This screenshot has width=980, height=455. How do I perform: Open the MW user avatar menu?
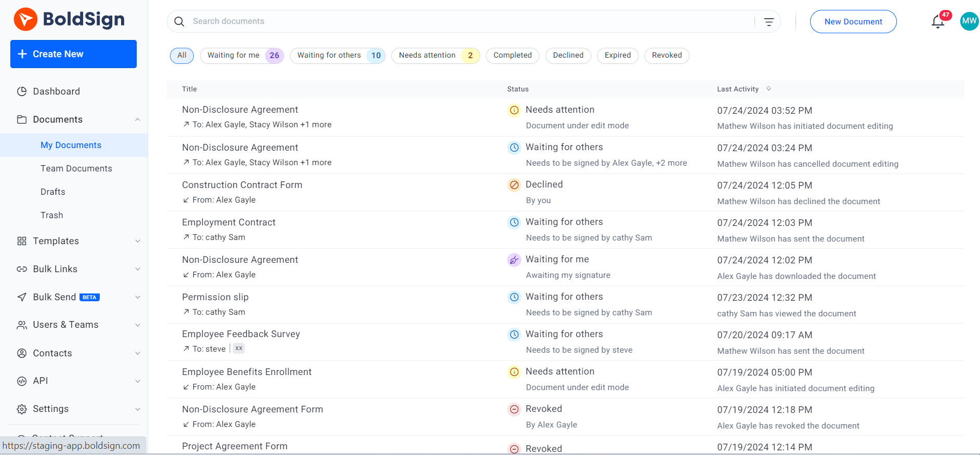[969, 21]
